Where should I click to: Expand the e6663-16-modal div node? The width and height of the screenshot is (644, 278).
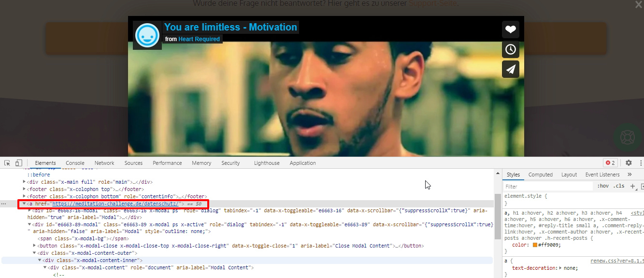29,211
